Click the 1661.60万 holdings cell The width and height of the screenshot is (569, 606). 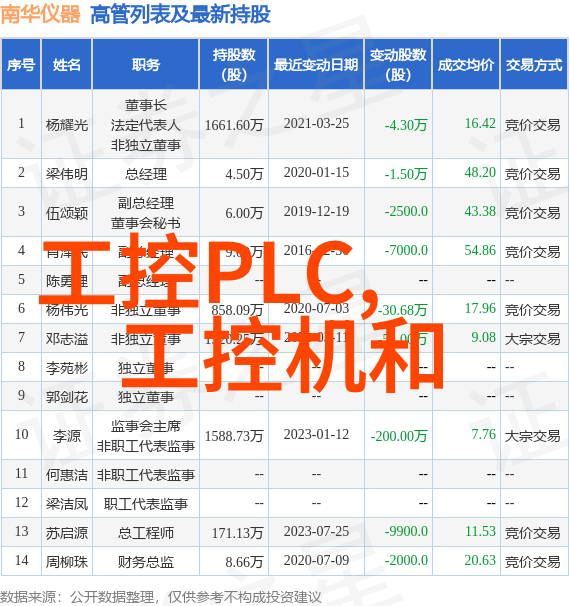point(234,125)
